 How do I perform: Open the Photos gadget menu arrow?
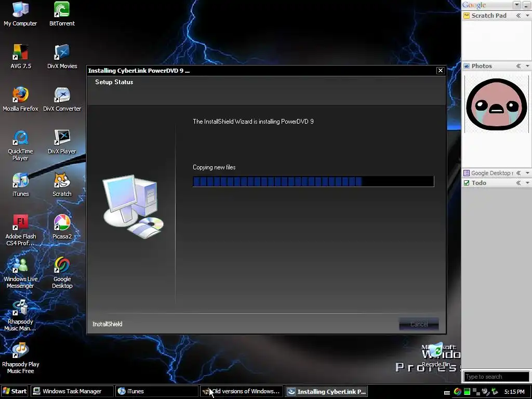(x=527, y=66)
